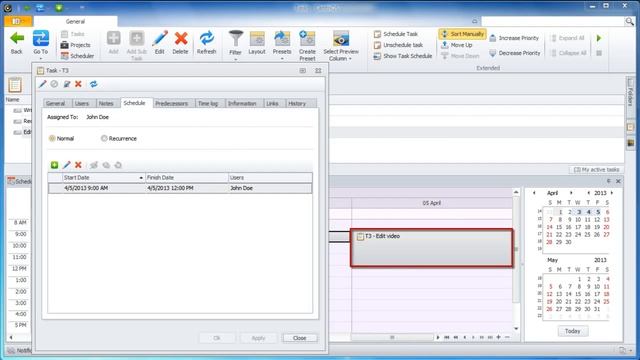Click the green play arrow in ribbon

point(599,38)
